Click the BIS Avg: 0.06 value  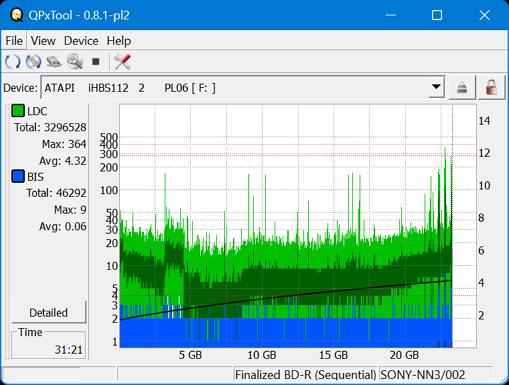point(63,226)
